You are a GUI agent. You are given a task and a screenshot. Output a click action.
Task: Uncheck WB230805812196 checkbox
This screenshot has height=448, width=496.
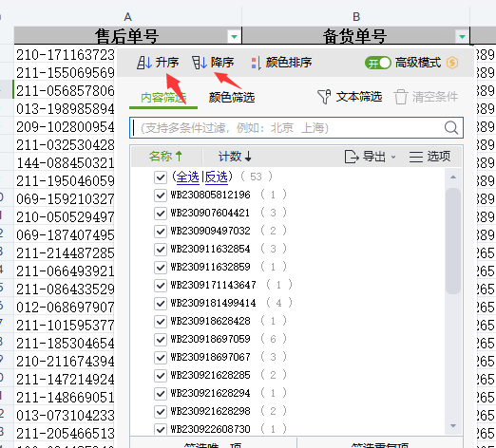161,195
